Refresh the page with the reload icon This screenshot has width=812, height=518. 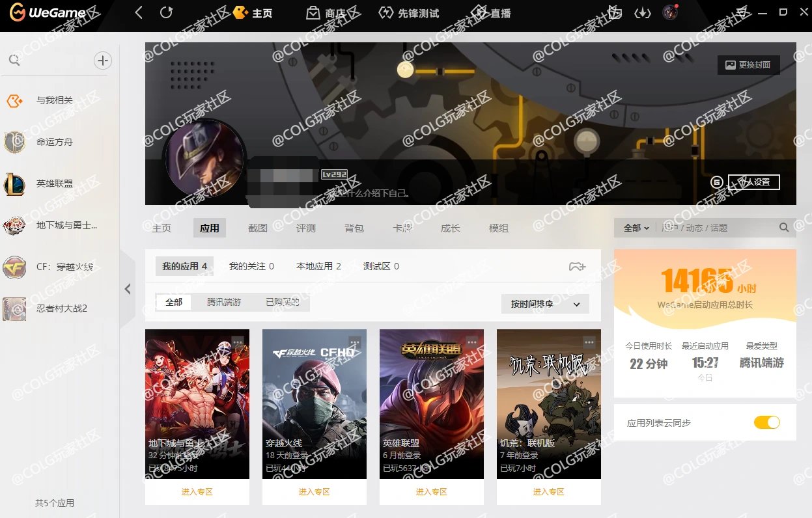(x=166, y=12)
